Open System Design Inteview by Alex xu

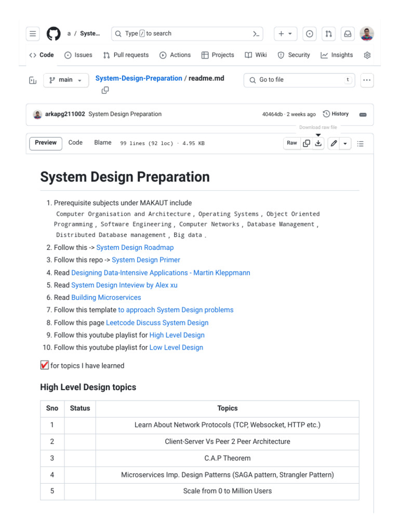pyautogui.click(x=124, y=285)
